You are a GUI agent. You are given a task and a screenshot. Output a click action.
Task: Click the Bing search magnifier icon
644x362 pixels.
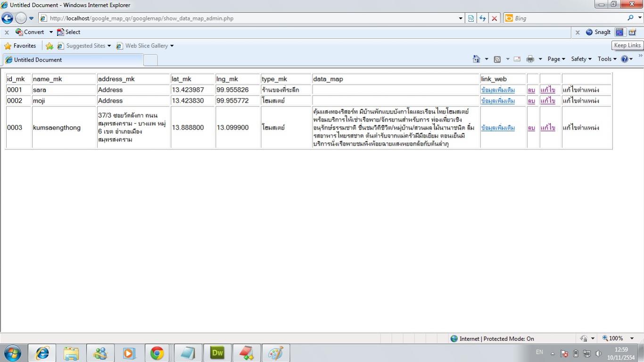(631, 18)
